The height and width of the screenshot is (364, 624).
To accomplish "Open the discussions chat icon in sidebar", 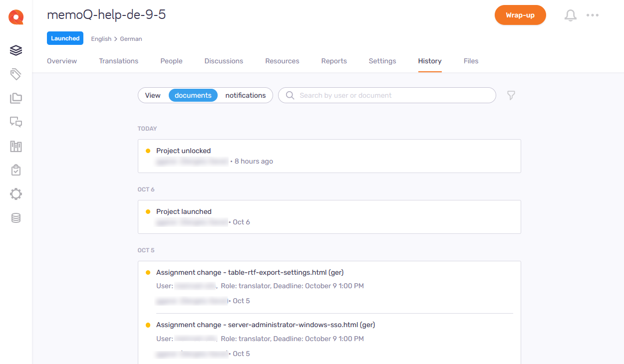I will (x=16, y=122).
